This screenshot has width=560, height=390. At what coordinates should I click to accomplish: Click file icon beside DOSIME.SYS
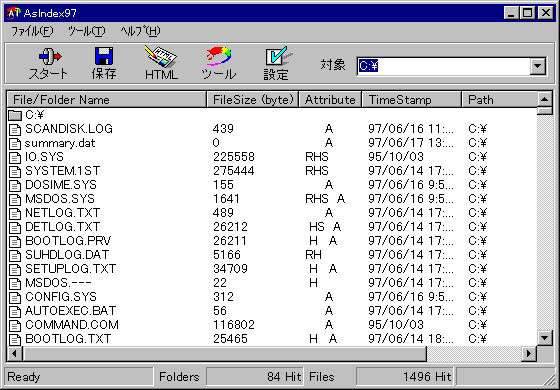tap(15, 185)
